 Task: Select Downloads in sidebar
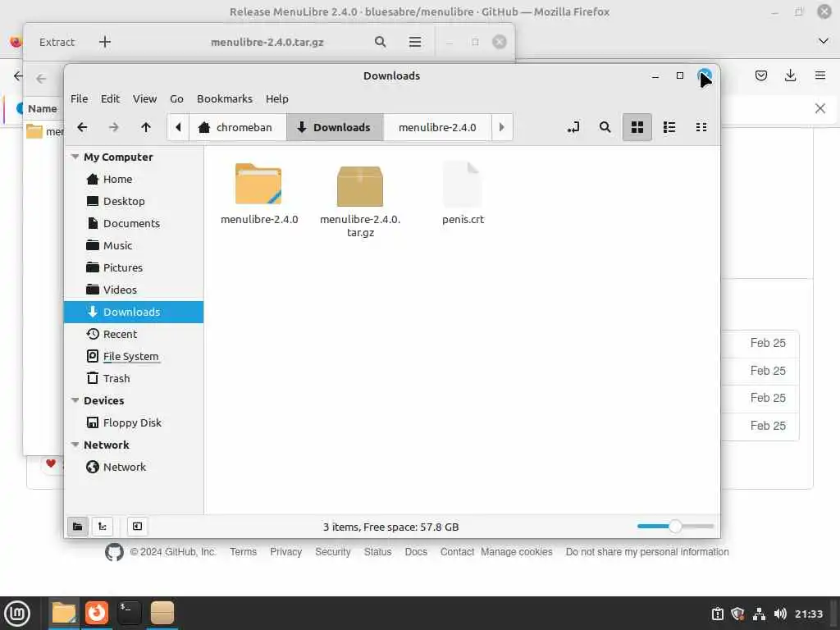(x=134, y=312)
